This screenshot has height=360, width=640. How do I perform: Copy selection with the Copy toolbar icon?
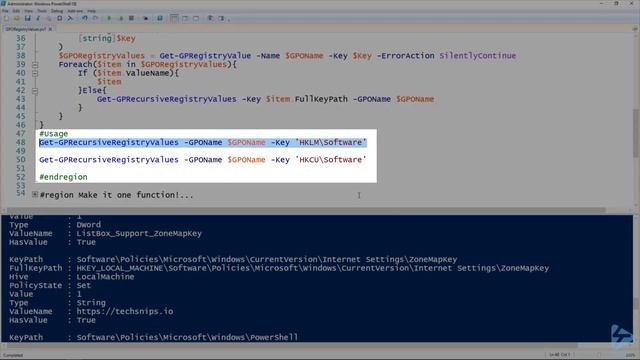[x=49, y=18]
